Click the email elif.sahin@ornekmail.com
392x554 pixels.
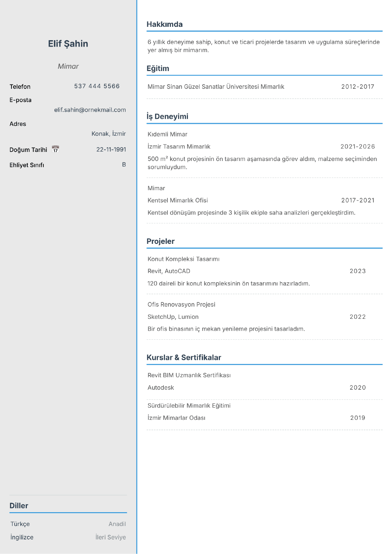[x=90, y=110]
